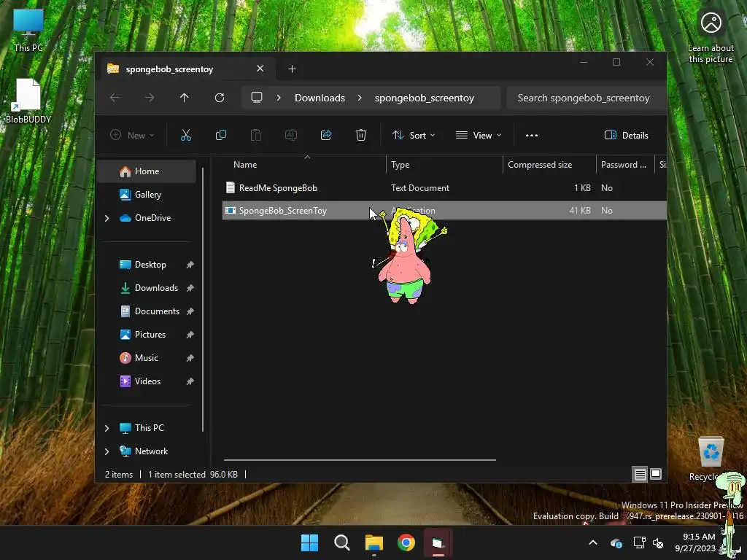
Task: Unpin Music using its pin icon
Action: [190, 358]
